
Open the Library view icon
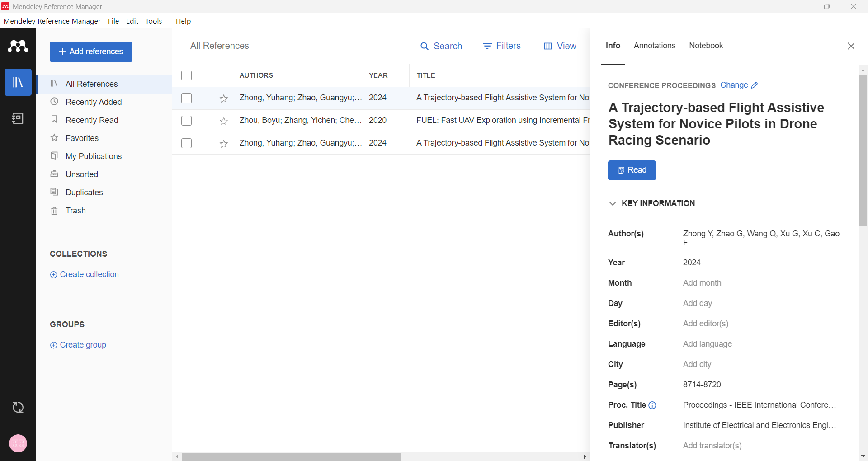pos(18,82)
